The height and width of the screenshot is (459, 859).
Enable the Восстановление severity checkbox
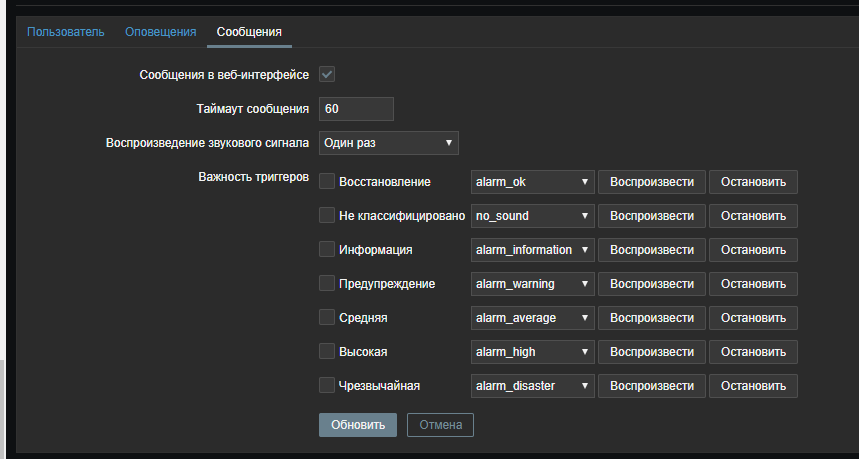pos(327,181)
